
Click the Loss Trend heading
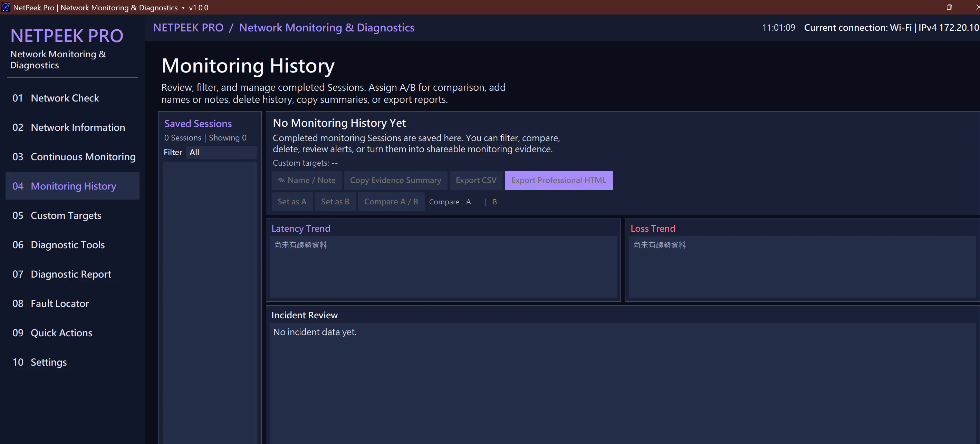click(x=653, y=228)
